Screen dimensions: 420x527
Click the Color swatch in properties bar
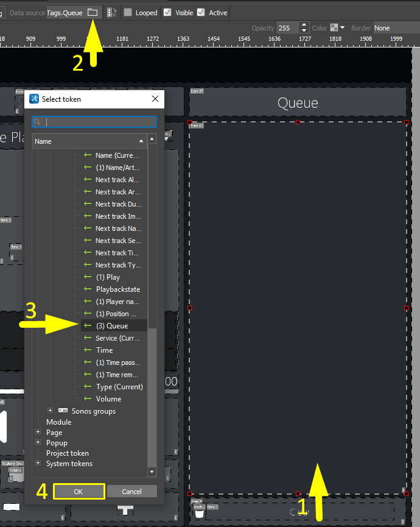(x=334, y=28)
